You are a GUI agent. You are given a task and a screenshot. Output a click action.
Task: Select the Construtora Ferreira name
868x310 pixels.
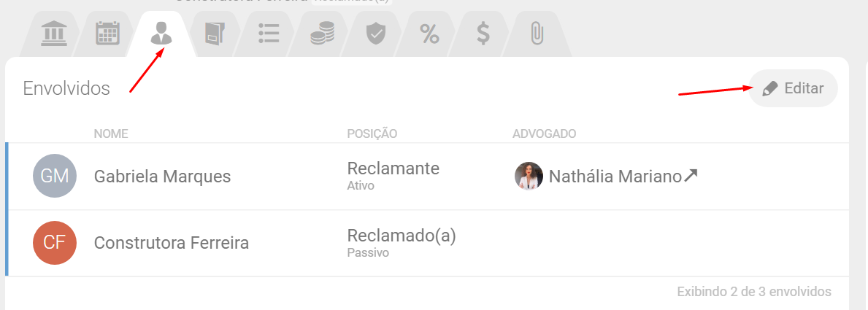click(x=172, y=243)
